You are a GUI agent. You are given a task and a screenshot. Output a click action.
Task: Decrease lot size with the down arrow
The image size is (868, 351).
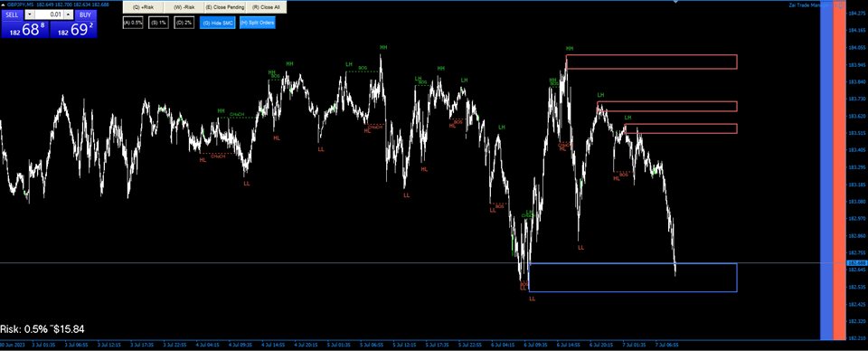coord(29,14)
